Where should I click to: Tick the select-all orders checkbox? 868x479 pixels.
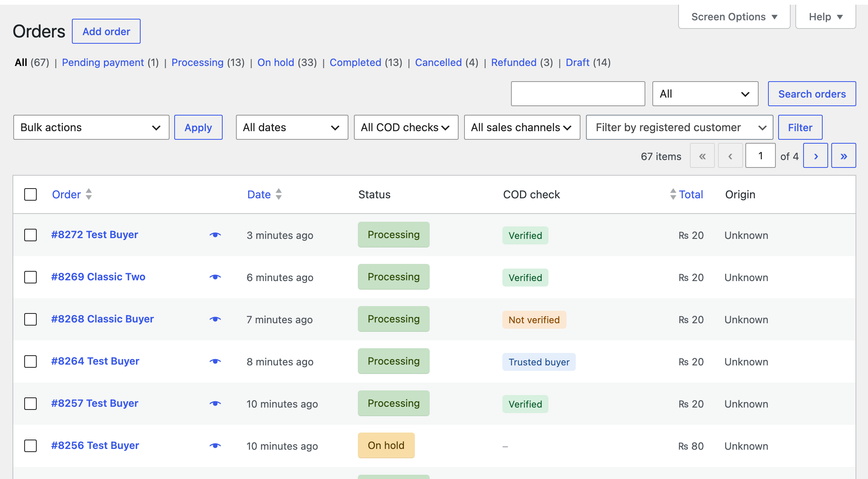point(30,194)
